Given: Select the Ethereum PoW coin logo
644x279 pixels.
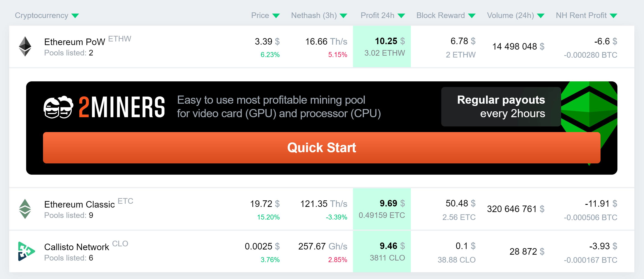Looking at the screenshot, I should 25,47.
